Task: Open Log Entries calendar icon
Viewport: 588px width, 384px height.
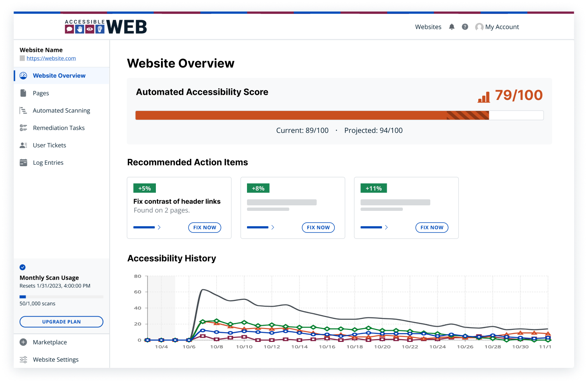Action: tap(23, 162)
